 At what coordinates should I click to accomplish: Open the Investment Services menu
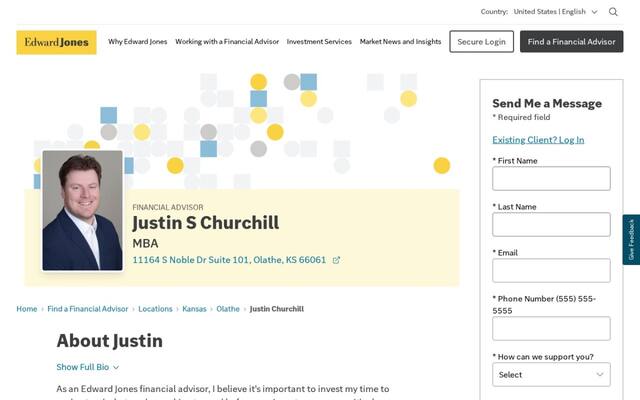pos(319,42)
